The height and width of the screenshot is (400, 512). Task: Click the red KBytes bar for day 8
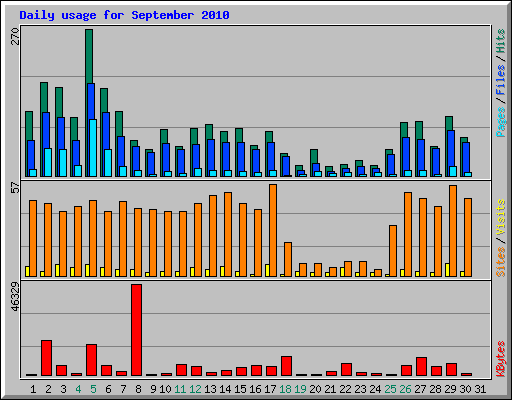pyautogui.click(x=136, y=330)
